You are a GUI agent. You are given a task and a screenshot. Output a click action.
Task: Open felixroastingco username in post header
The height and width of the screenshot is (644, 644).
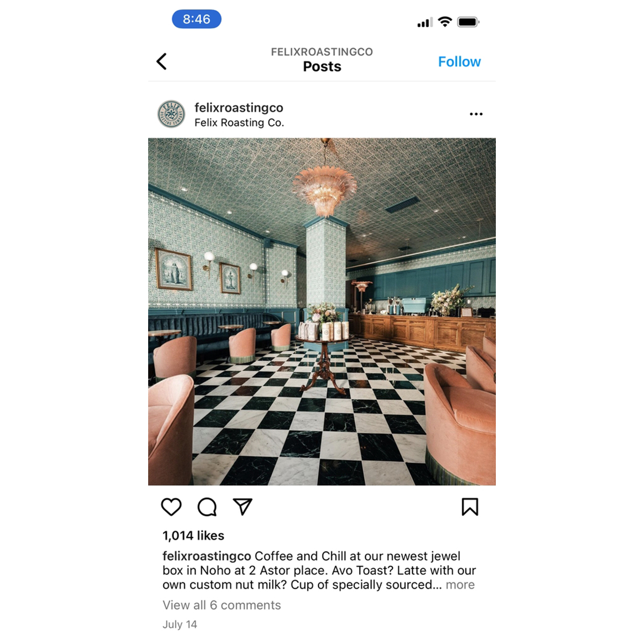tap(239, 107)
